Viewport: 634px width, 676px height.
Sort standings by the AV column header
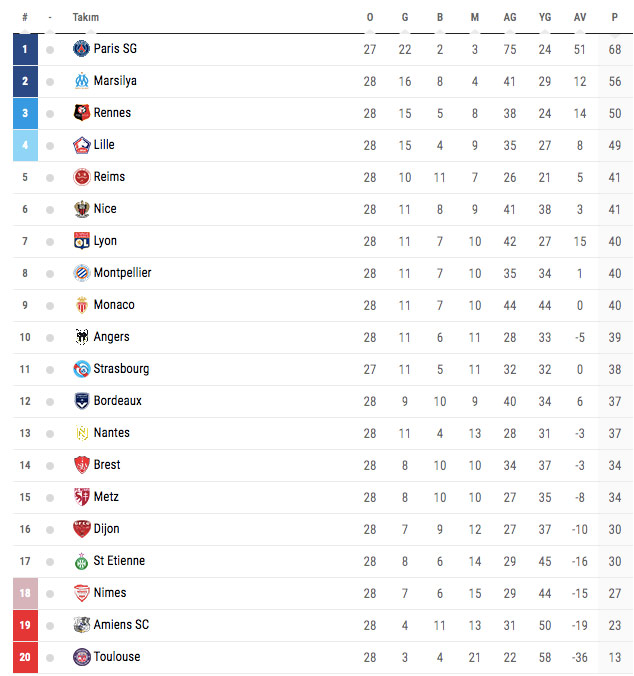tap(580, 17)
